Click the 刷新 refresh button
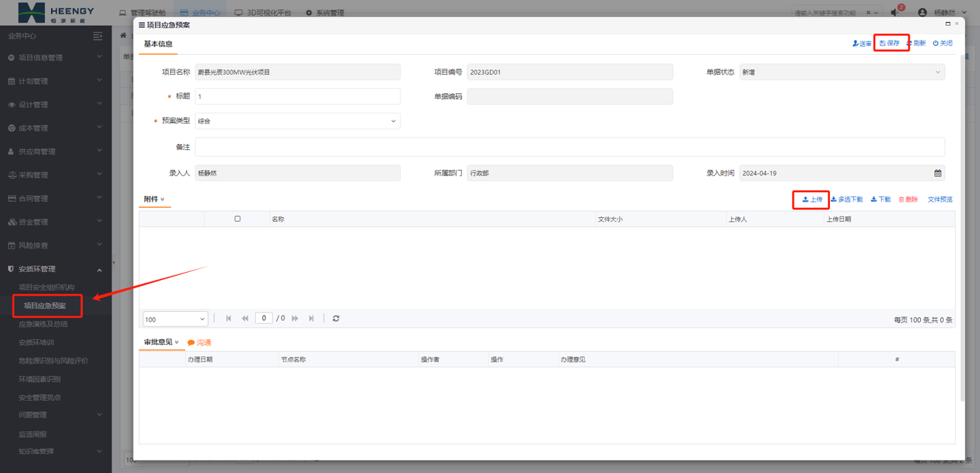This screenshot has height=473, width=980. pos(916,44)
